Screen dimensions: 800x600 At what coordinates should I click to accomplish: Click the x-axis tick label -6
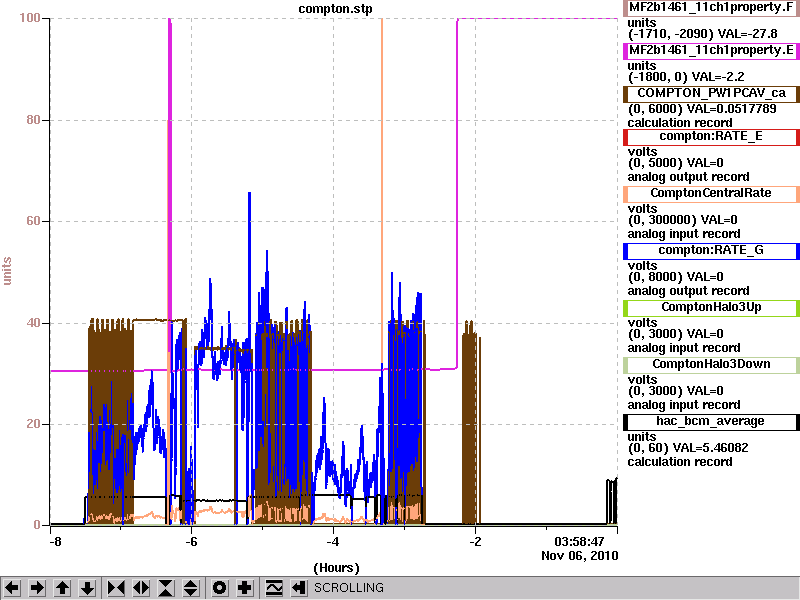tap(191, 541)
